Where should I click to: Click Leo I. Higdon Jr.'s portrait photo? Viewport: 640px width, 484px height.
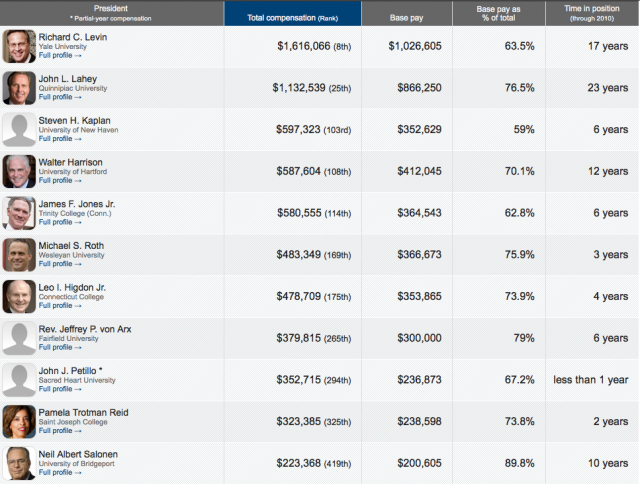pyautogui.click(x=19, y=296)
